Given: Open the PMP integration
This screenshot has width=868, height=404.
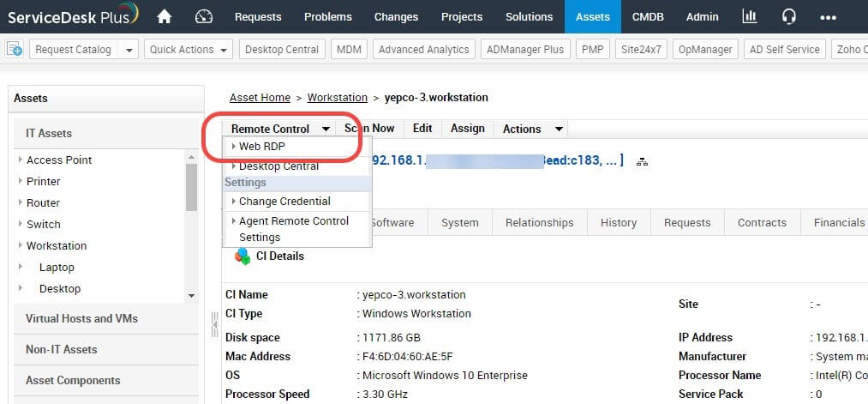Looking at the screenshot, I should tap(592, 50).
